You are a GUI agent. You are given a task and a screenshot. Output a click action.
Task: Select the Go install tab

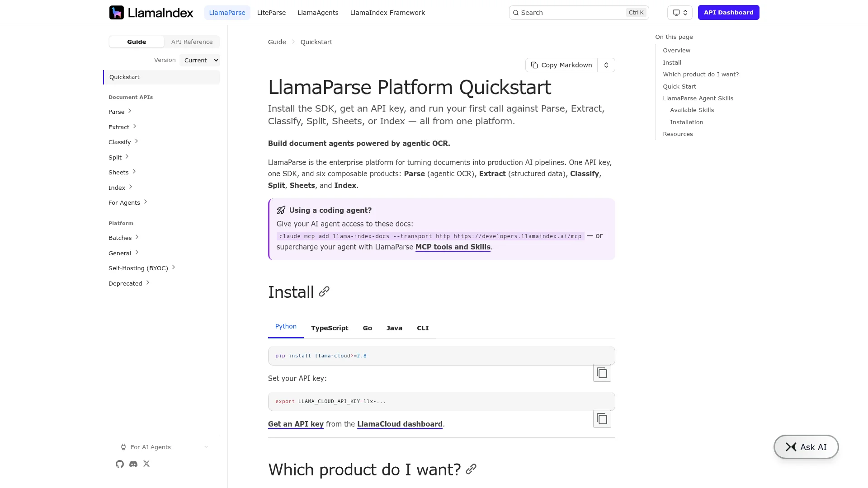[367, 328]
